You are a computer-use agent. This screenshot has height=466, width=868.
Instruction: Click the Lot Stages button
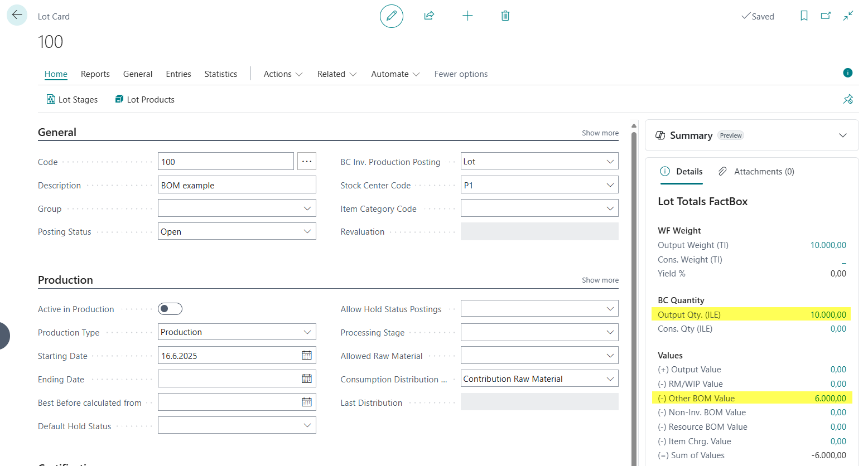[72, 100]
